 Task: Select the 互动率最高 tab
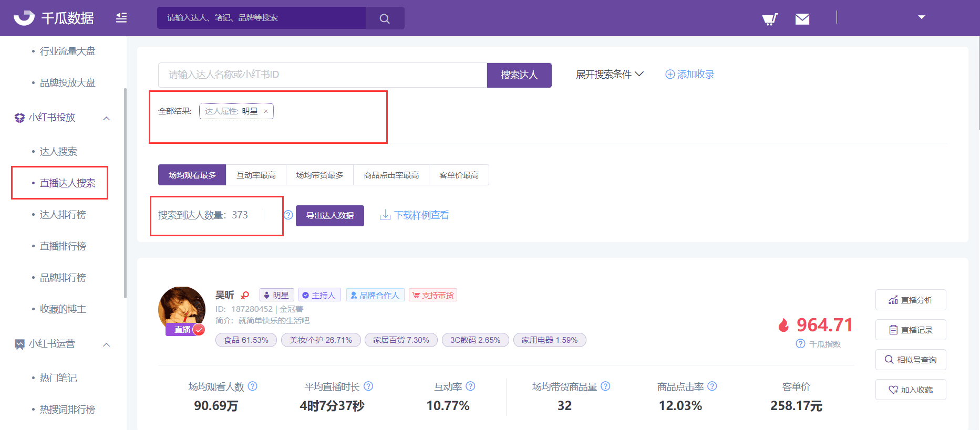(256, 175)
